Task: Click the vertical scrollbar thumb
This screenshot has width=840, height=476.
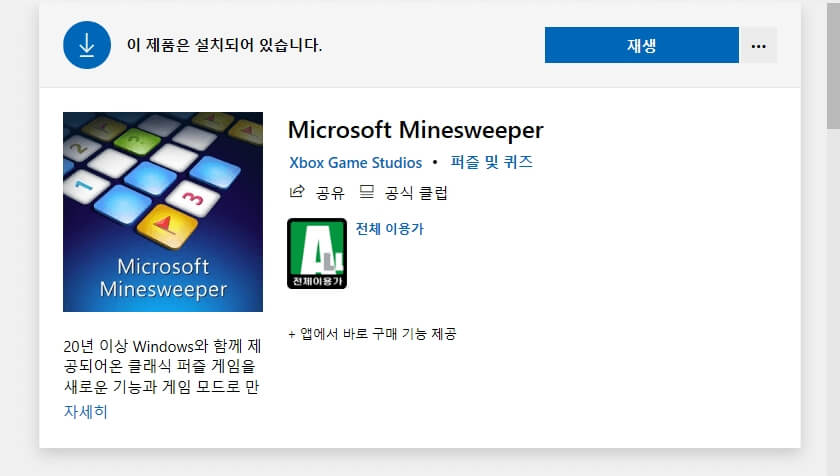Action: [833, 64]
